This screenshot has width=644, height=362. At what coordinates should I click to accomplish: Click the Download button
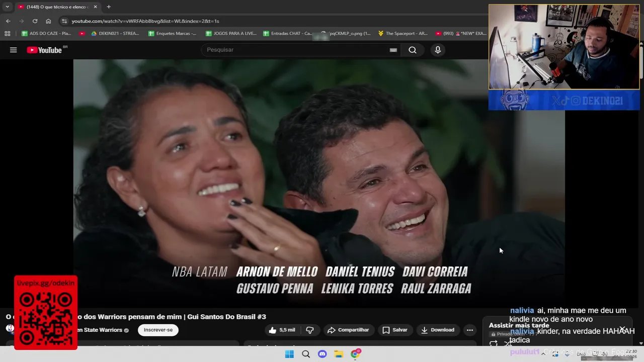(438, 330)
